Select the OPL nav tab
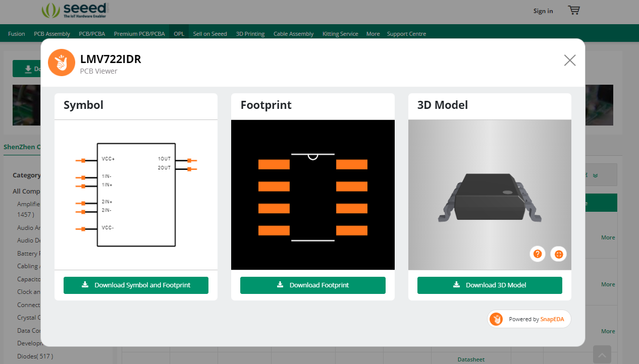This screenshot has width=639, height=364. tap(179, 34)
